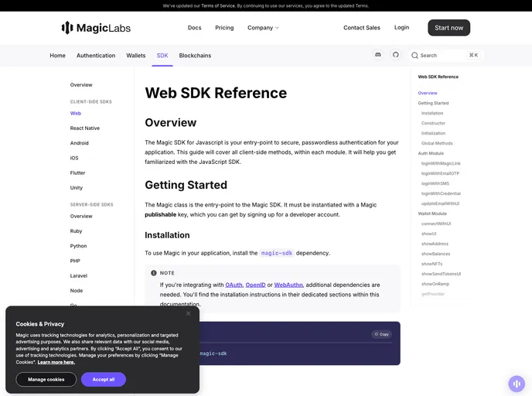Accept all cookies
Image resolution: width=532 pixels, height=396 pixels.
click(x=104, y=380)
